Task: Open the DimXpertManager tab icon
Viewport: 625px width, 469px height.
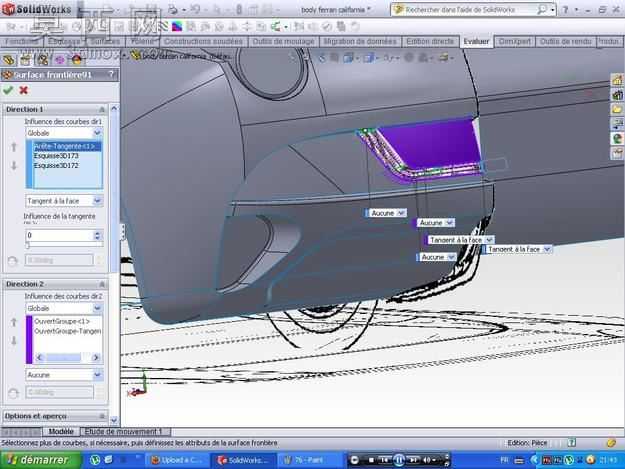Action: 60,60
